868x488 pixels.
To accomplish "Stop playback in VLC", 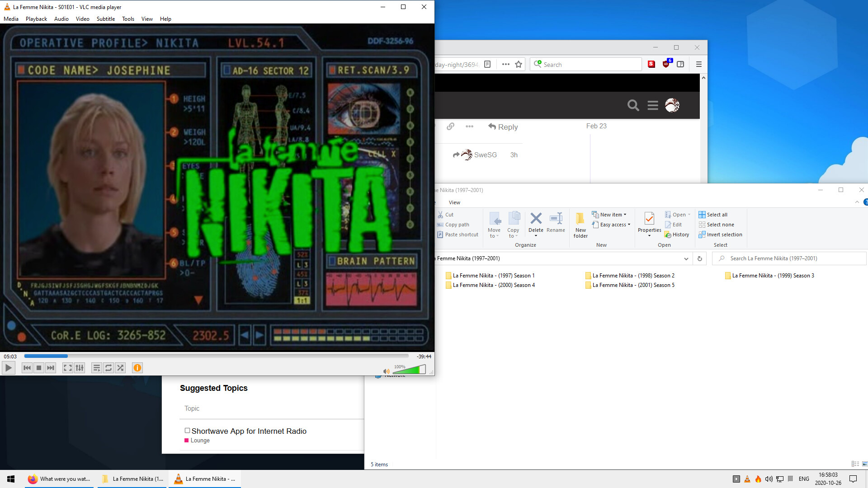I will [x=39, y=368].
